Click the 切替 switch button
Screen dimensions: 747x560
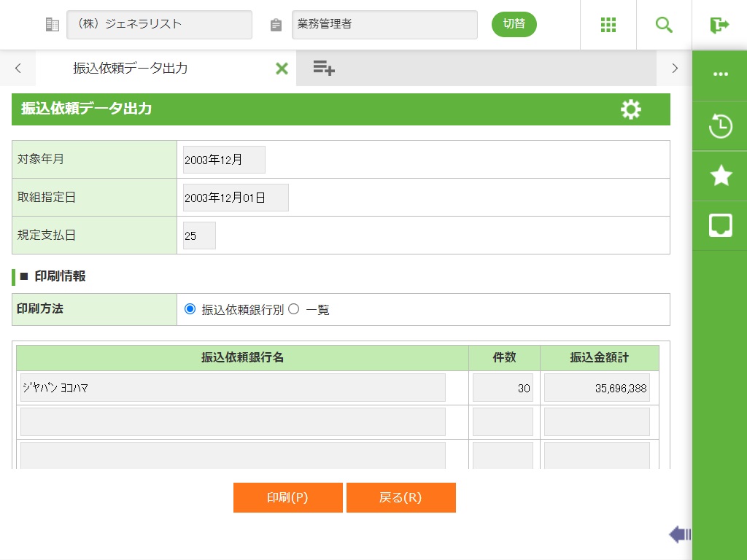pos(514,24)
